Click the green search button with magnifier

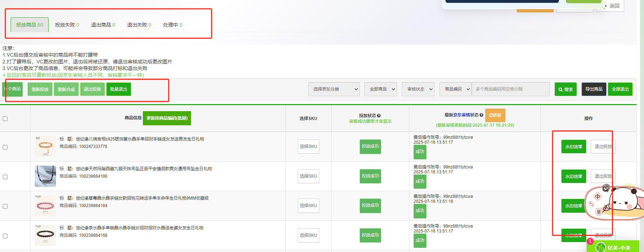click(565, 89)
